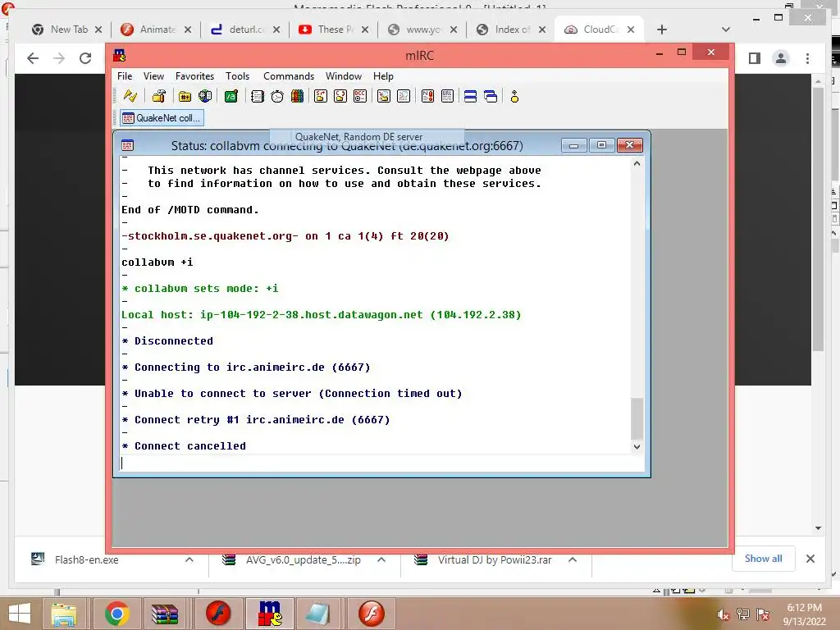Click the Chrome back arrow
This screenshot has height=630, width=840.
click(33, 58)
